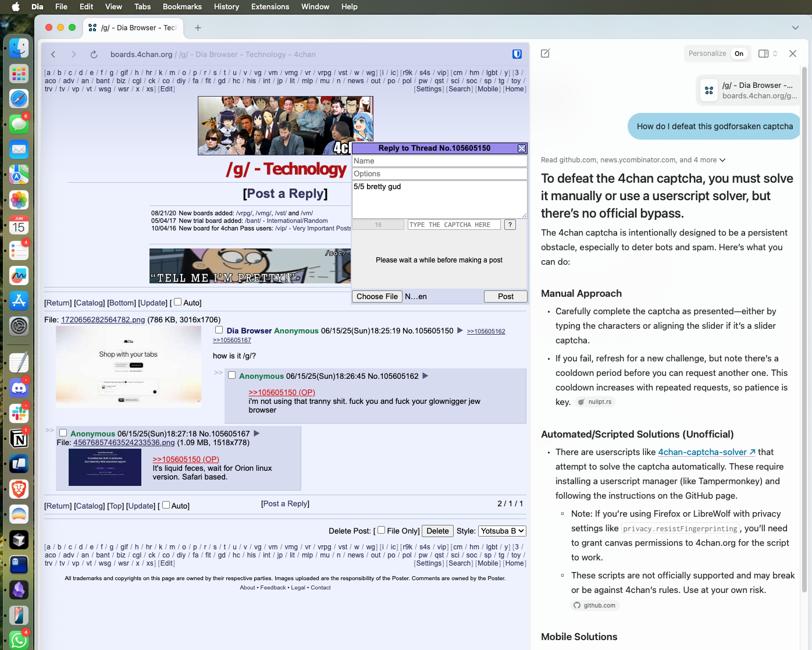Submit reply with the Post button
Image resolution: width=812 pixels, height=650 pixels.
point(505,296)
